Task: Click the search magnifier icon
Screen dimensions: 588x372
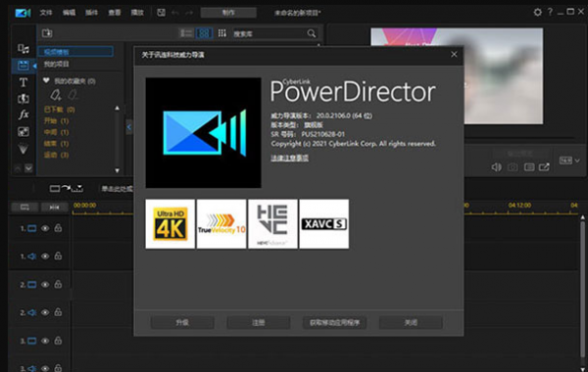Action: [x=312, y=33]
